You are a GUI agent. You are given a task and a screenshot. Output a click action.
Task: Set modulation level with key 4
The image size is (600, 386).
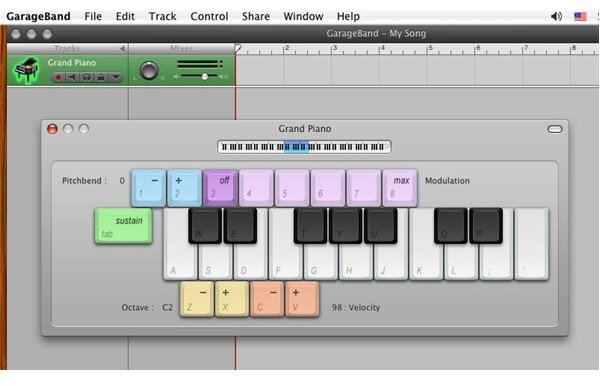coord(256,187)
